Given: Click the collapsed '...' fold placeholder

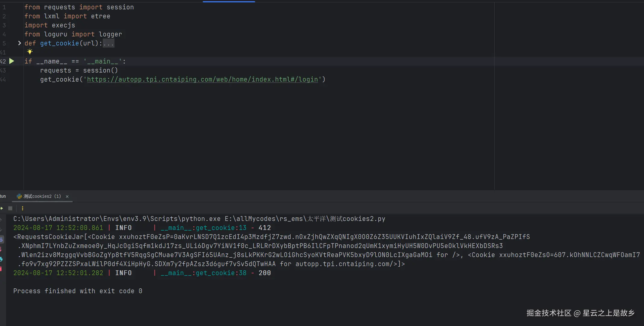Looking at the screenshot, I should (x=108, y=43).
